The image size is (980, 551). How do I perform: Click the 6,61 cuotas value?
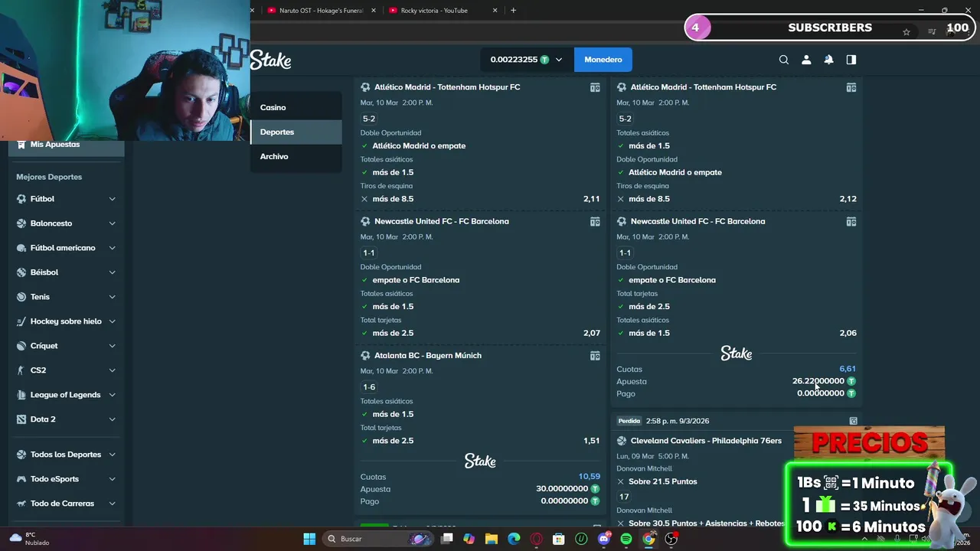point(848,369)
